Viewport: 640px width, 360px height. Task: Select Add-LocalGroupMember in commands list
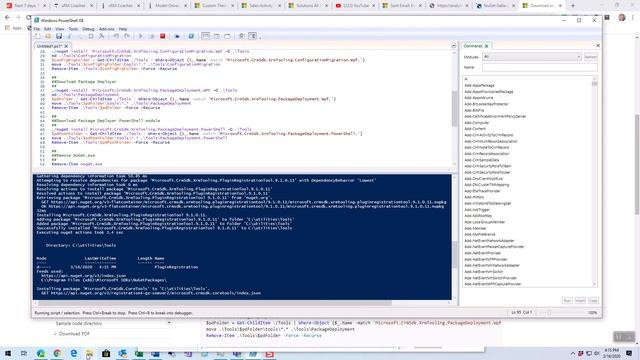[x=484, y=222]
